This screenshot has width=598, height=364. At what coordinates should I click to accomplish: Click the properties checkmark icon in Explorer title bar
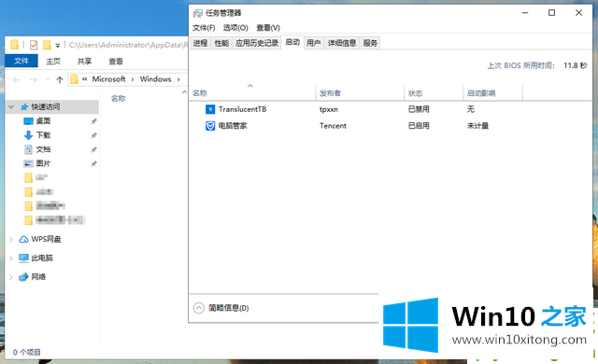pyautogui.click(x=34, y=45)
